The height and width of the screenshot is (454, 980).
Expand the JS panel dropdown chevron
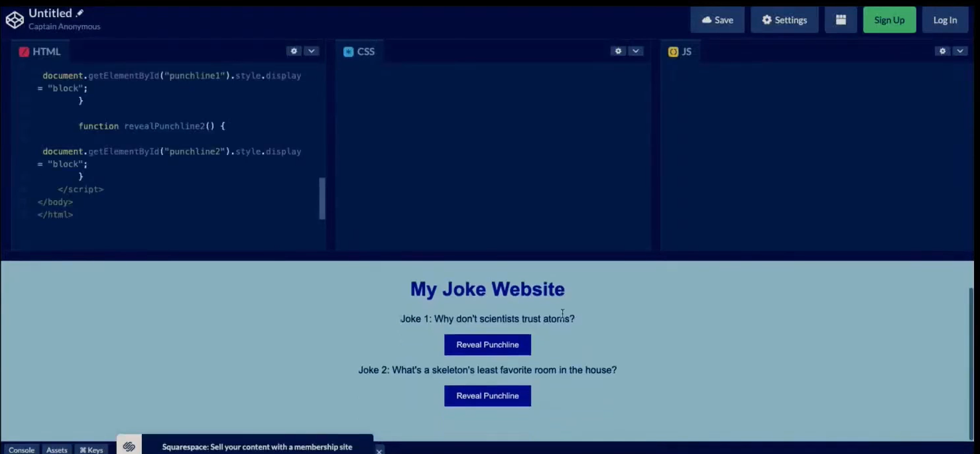959,51
